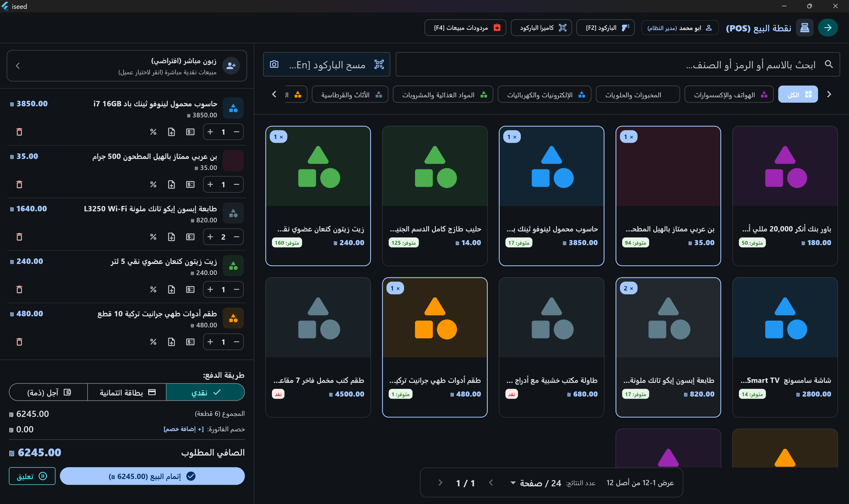Decrease quantity of Lenovo ThinkPad laptop
This screenshot has height=504, width=849.
[236, 132]
